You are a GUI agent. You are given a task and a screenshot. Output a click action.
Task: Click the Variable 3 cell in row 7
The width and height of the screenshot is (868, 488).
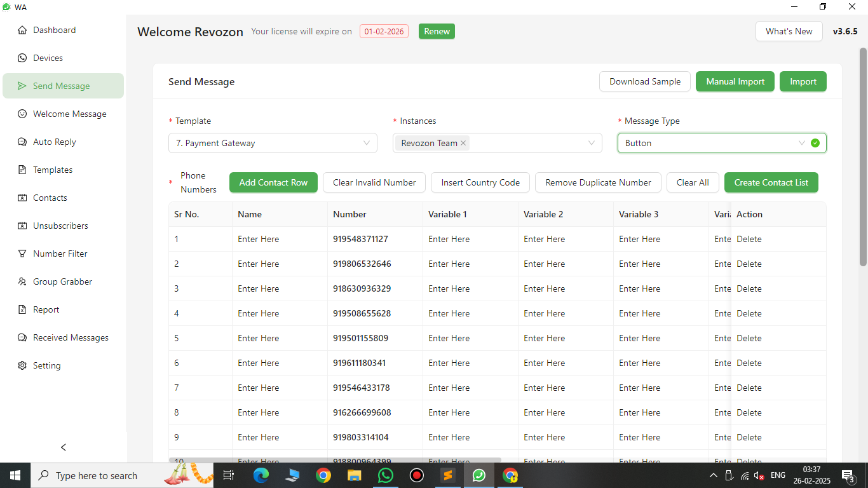coord(661,388)
